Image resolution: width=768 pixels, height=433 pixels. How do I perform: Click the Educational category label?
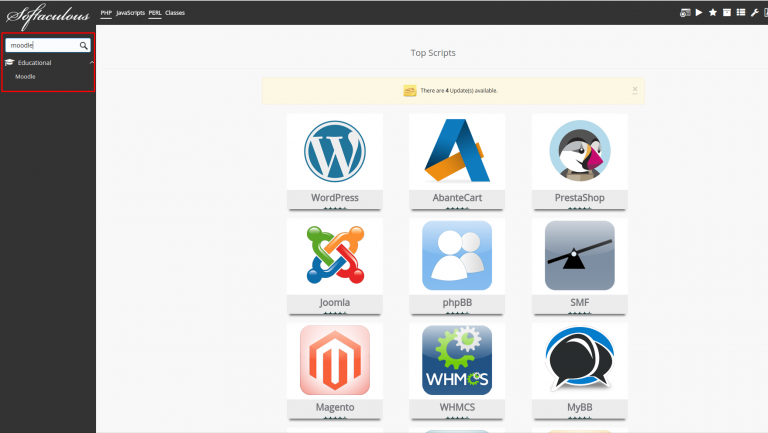click(x=34, y=63)
